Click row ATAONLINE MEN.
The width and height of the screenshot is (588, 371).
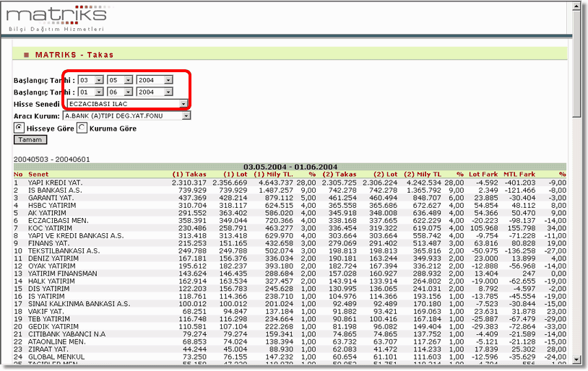coord(290,342)
